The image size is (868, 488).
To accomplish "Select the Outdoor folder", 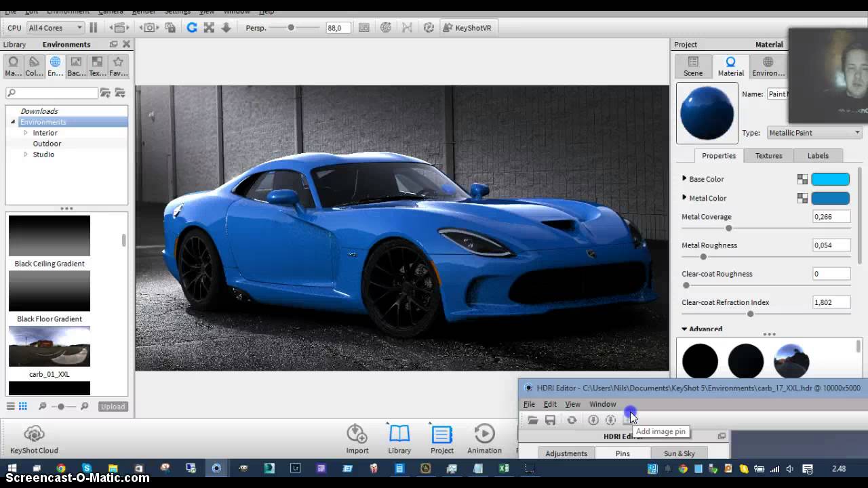I will coord(47,144).
